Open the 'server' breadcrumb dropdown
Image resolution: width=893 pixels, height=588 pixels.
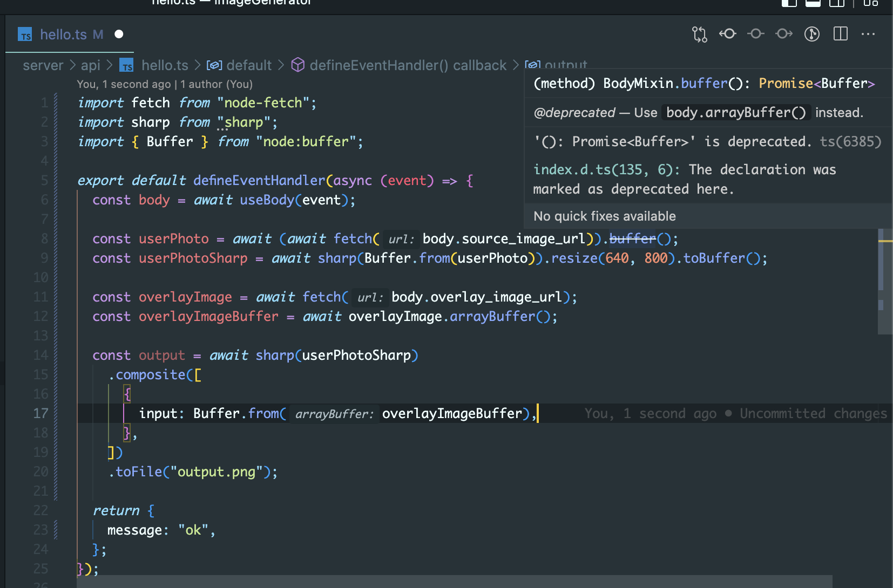pos(43,65)
